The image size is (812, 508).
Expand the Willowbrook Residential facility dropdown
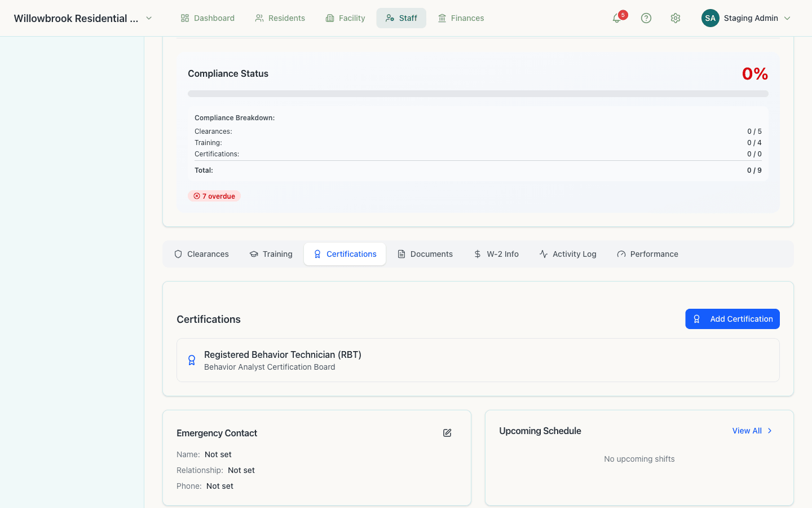pos(149,18)
